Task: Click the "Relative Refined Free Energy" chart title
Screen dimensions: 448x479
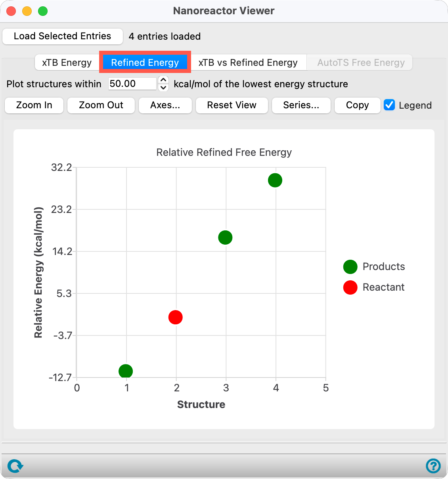Action: (224, 152)
